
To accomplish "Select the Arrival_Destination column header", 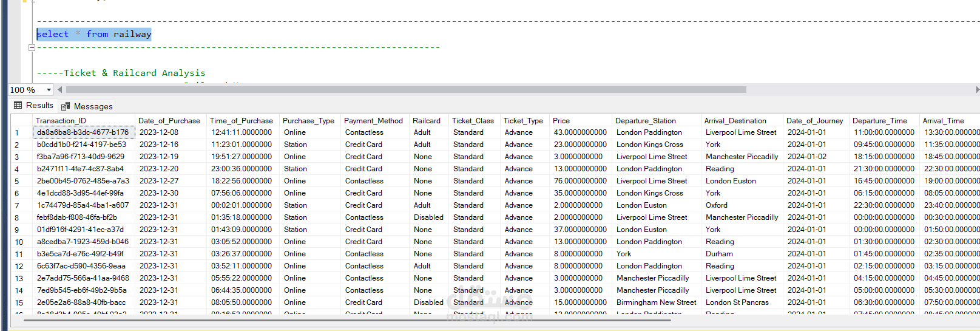I will pos(742,121).
